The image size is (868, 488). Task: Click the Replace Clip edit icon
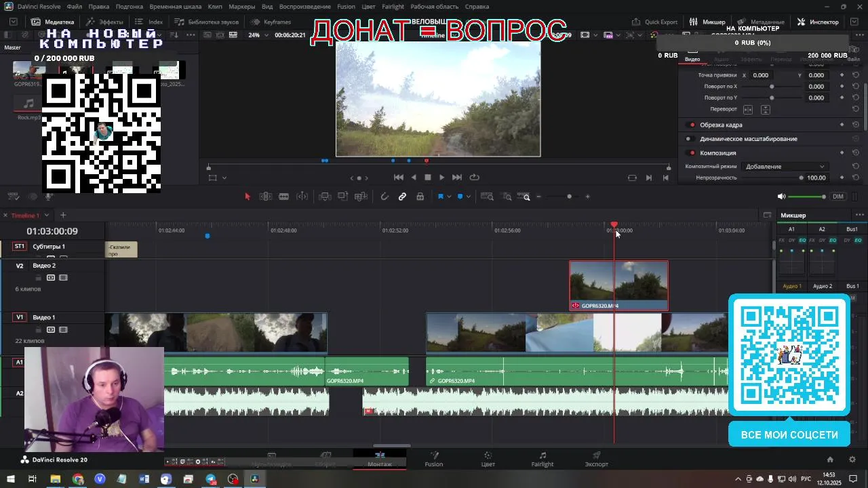361,197
